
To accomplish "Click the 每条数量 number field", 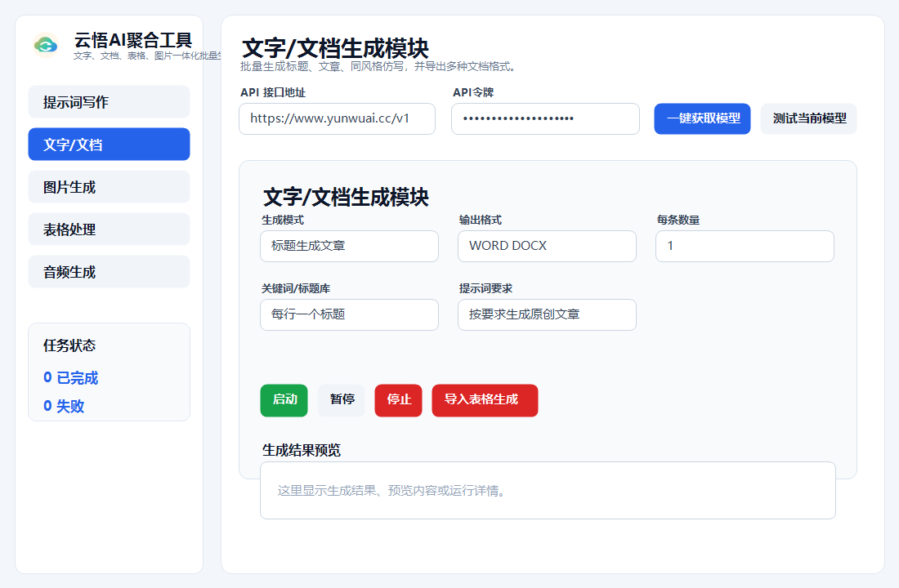I will pyautogui.click(x=745, y=246).
